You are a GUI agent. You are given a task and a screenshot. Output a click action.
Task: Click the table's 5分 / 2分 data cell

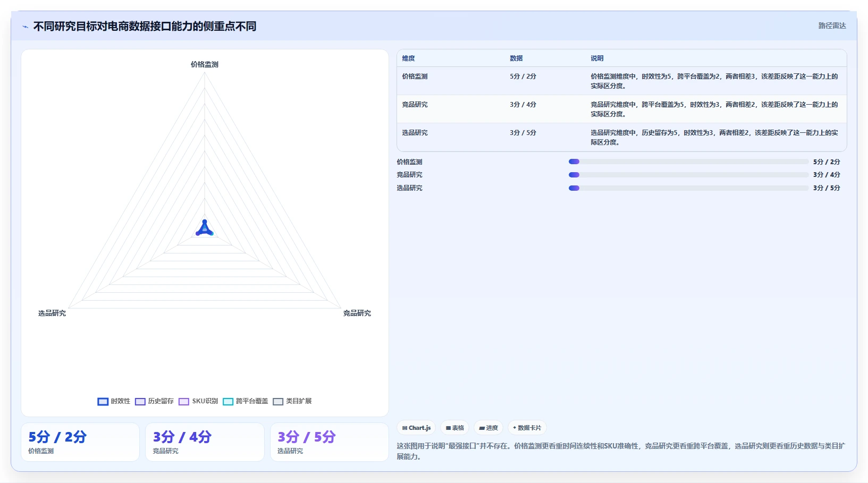point(523,77)
